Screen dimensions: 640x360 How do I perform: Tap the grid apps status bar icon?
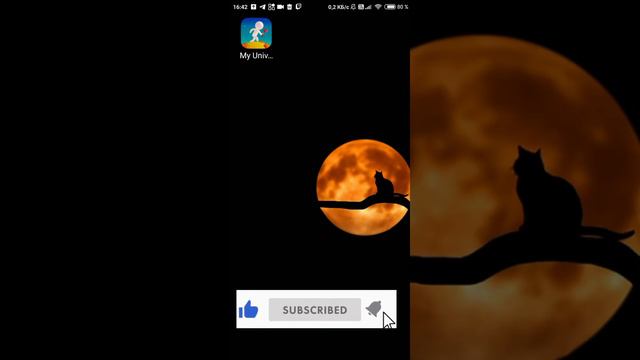[271, 7]
